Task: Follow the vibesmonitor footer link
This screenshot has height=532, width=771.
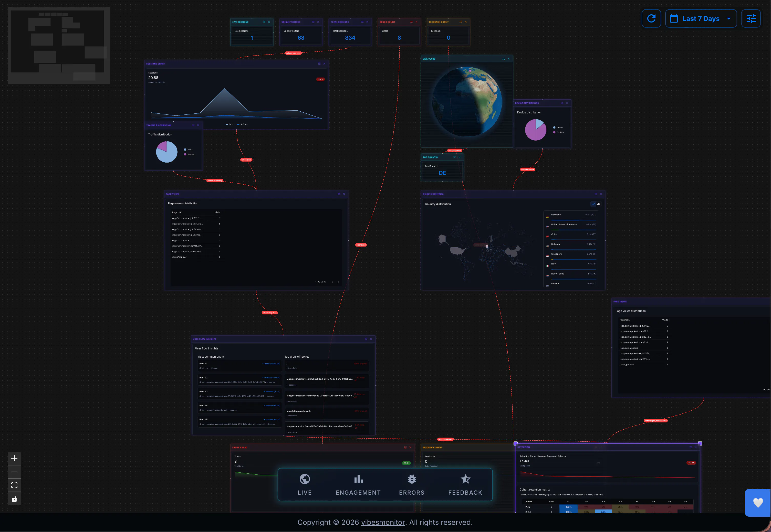Action: tap(383, 522)
